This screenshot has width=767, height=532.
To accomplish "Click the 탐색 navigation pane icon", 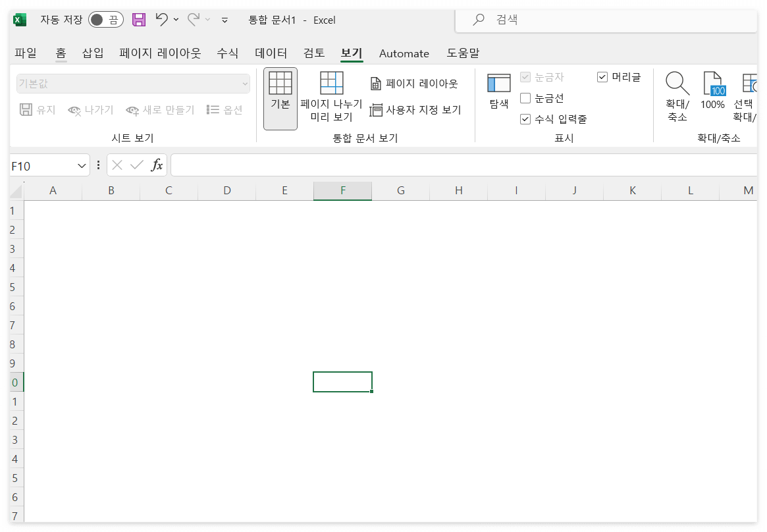I will click(x=499, y=92).
